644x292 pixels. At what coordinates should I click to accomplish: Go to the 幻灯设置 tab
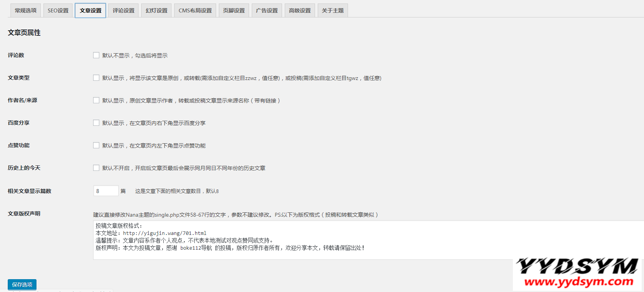156,10
